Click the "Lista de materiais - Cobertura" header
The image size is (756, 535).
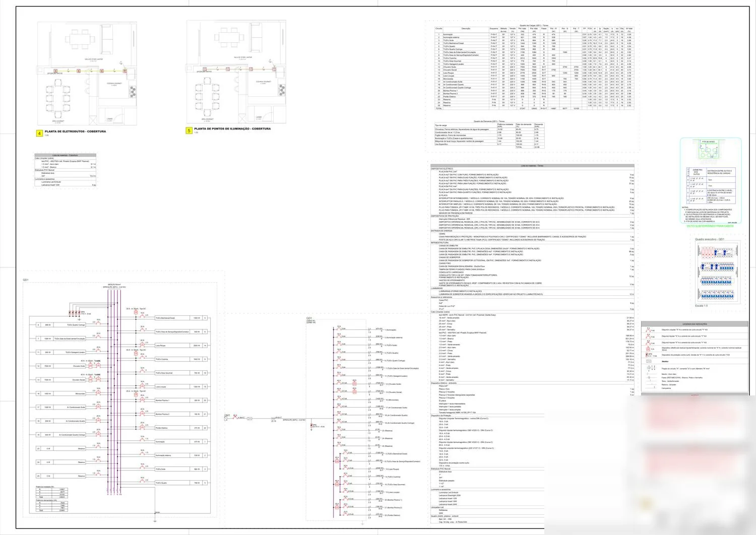[66, 155]
